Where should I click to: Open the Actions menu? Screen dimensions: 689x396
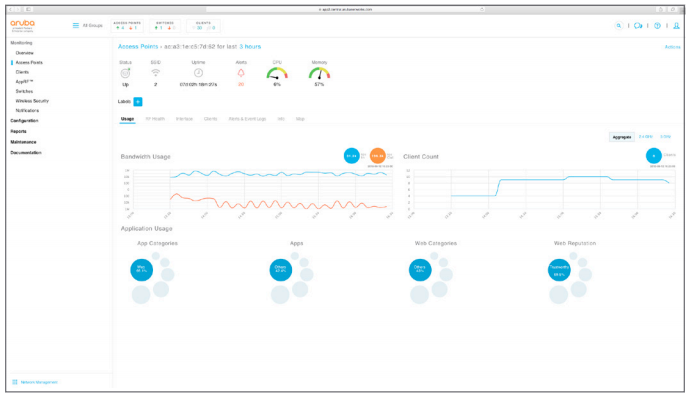point(672,47)
